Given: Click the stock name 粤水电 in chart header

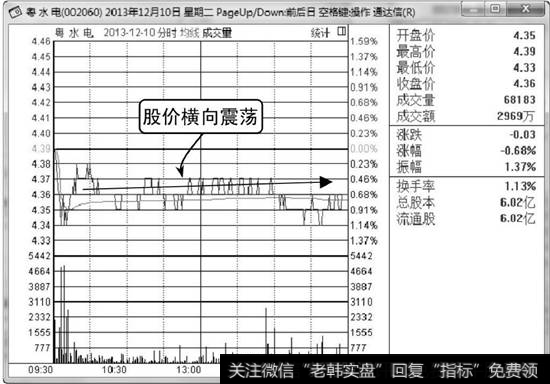Looking at the screenshot, I should click(x=75, y=33).
